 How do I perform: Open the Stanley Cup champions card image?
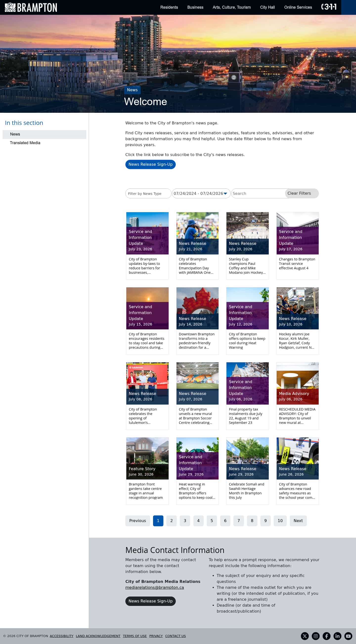tap(247, 233)
